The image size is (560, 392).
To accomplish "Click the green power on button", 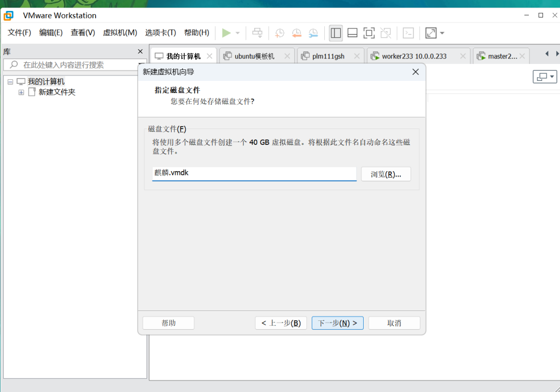I will click(226, 33).
